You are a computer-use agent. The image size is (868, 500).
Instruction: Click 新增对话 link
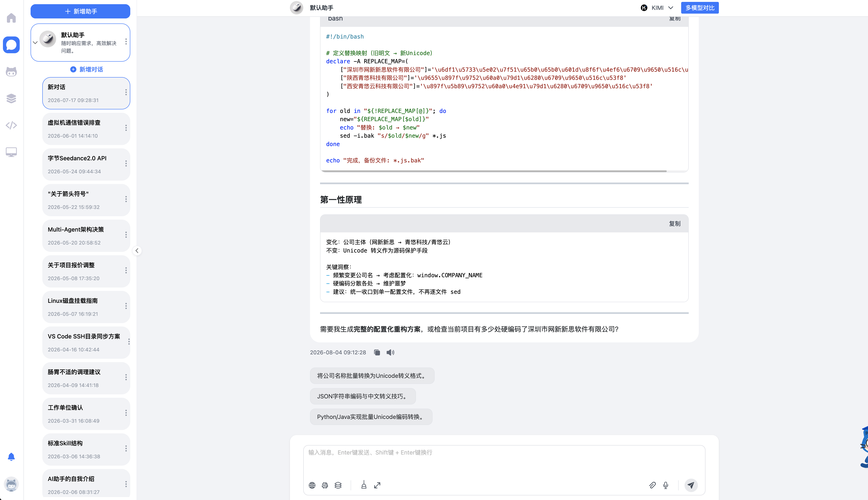(x=87, y=69)
